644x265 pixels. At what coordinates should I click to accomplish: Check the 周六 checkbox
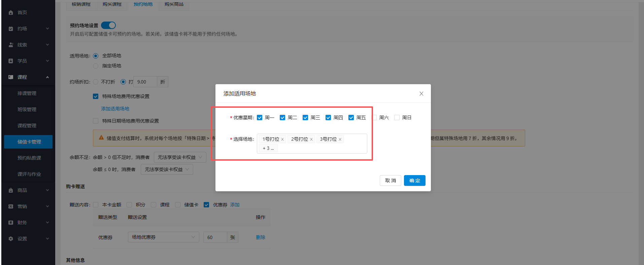point(374,118)
